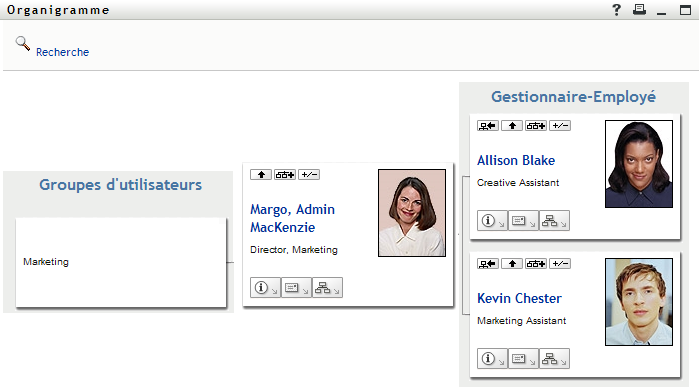Make Kevin Chester the new root
The width and height of the screenshot is (699, 388).
tap(488, 264)
